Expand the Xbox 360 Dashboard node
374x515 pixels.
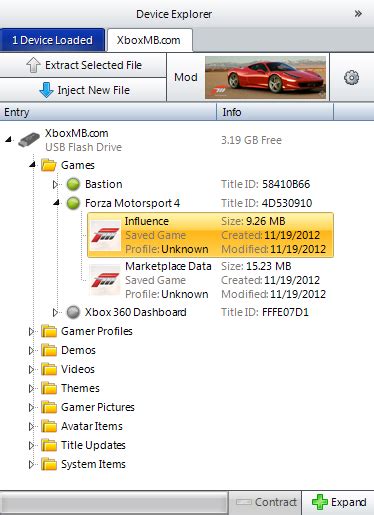[x=55, y=312]
